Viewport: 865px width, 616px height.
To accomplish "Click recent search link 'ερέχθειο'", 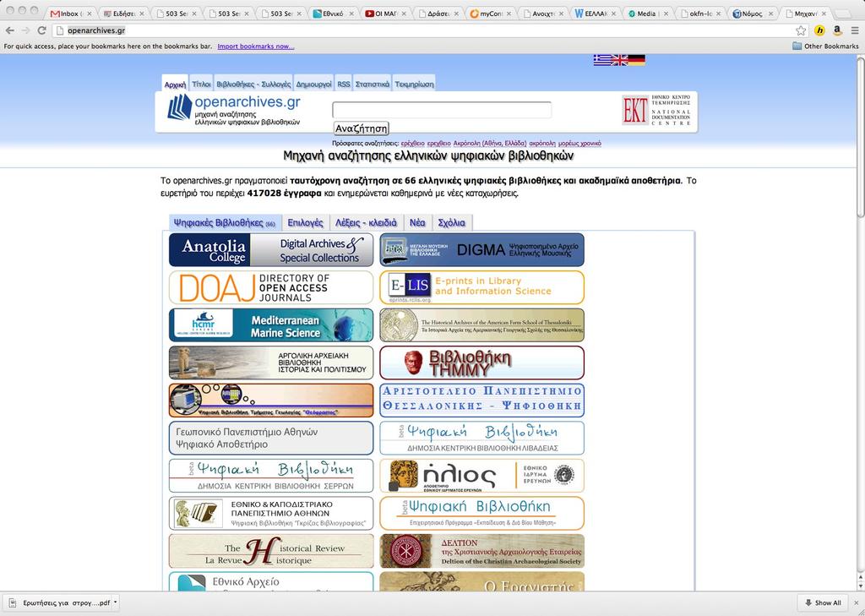I will (412, 144).
